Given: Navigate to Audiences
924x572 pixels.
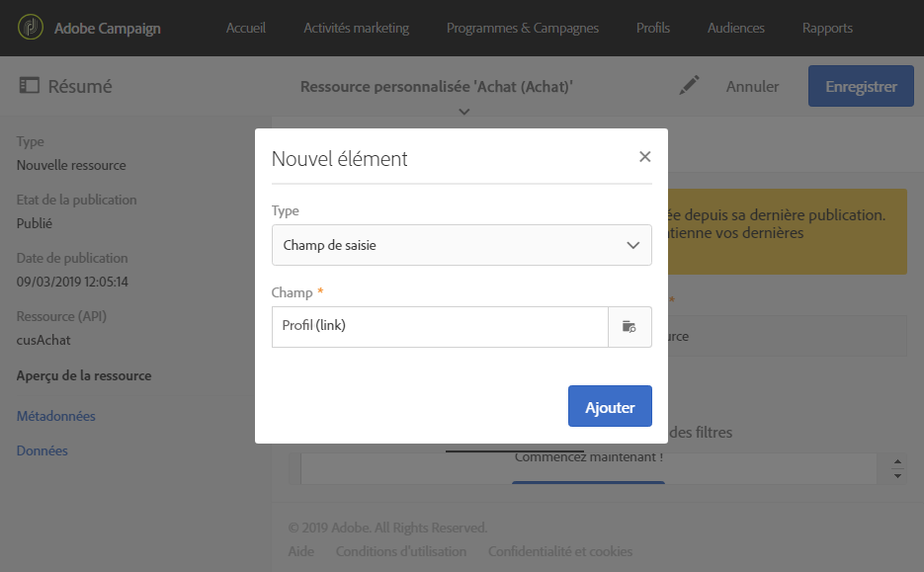Looking at the screenshot, I should click(x=736, y=28).
